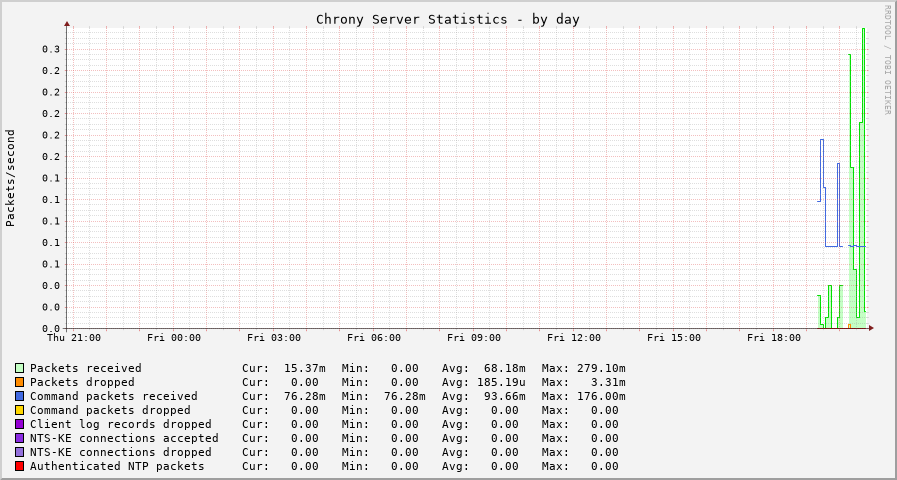Click the 'Packets/second' y-axis label

[x=10, y=178]
